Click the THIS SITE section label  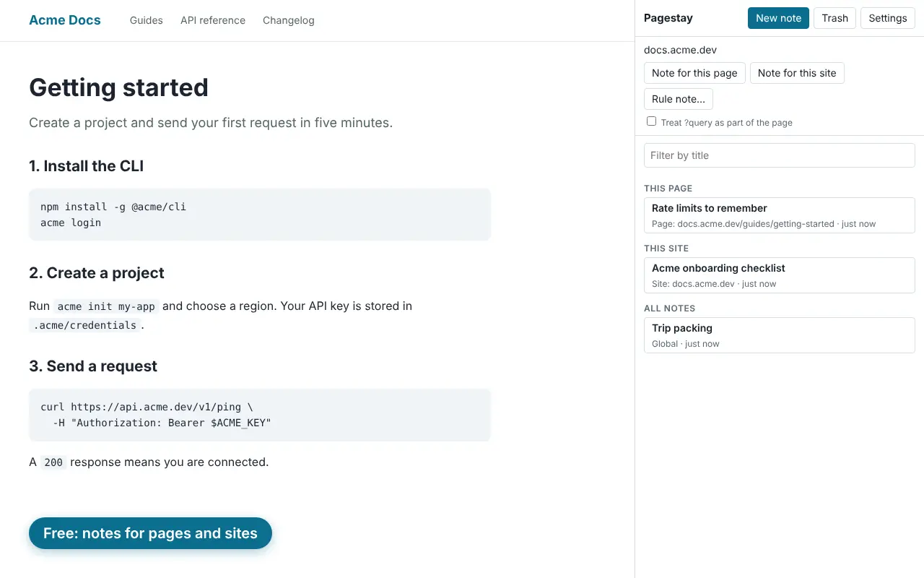tap(666, 249)
